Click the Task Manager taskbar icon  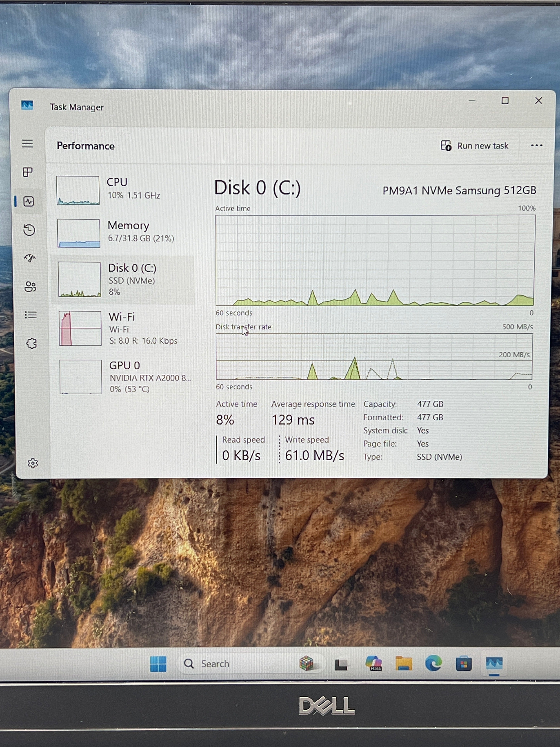point(494,664)
